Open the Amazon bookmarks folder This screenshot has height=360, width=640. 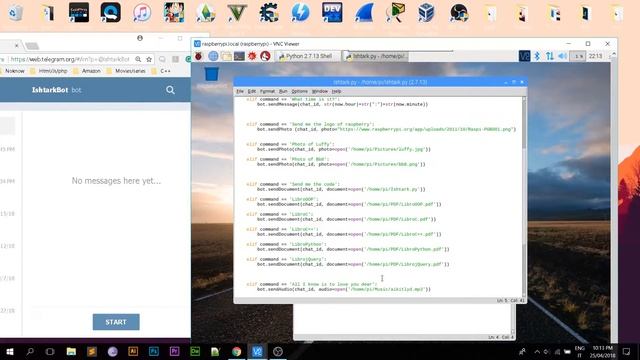87,71
